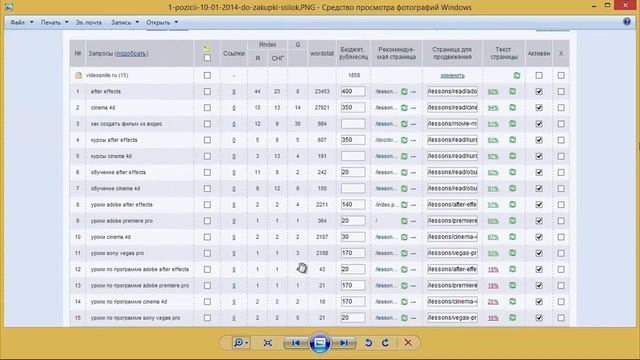Viewport: 640px width, 360px height.
Task: Open the Запись dropdown menu
Action: click(125, 22)
